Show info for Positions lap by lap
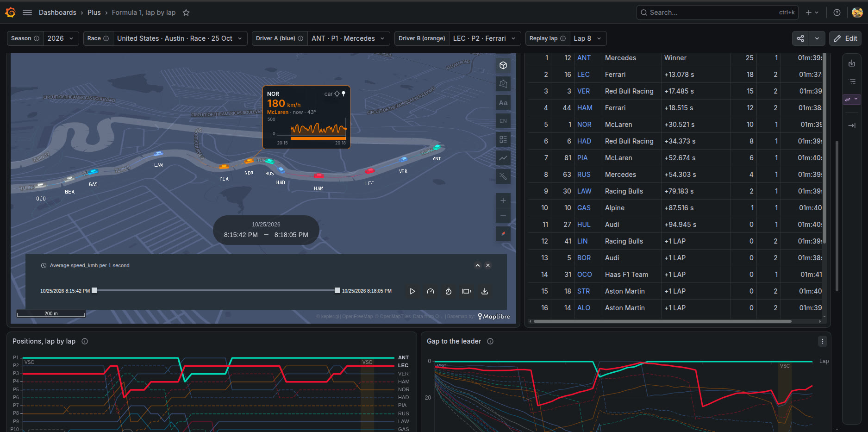The height and width of the screenshot is (432, 868). point(85,341)
